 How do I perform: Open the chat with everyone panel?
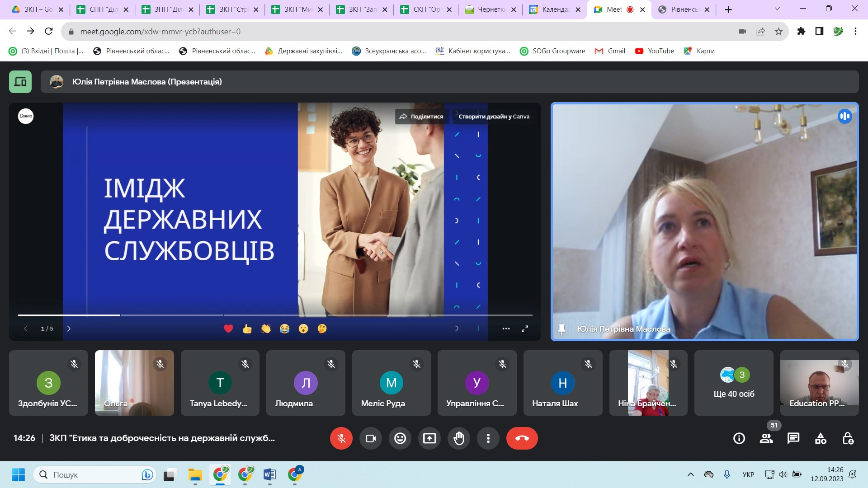tap(793, 438)
